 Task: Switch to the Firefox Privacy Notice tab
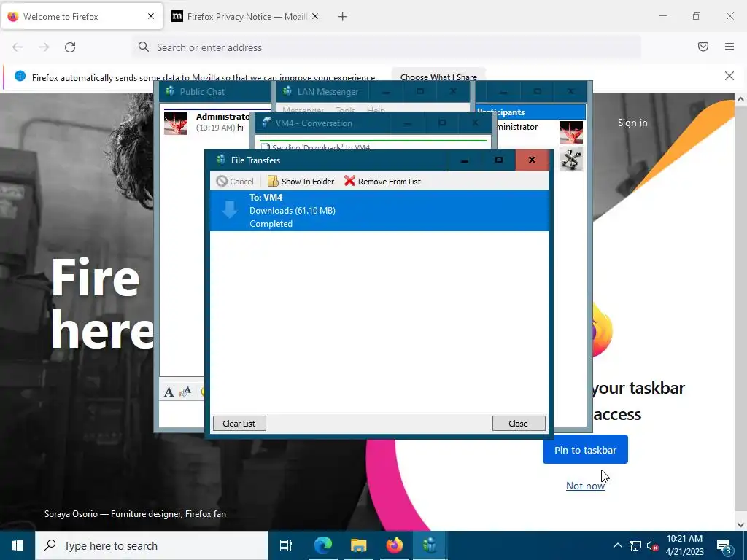click(x=245, y=16)
